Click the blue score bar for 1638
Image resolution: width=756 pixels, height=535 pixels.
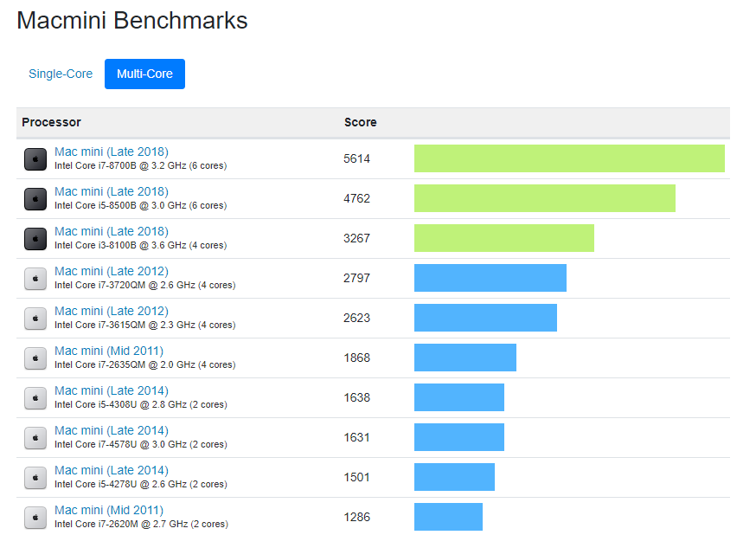(x=459, y=397)
